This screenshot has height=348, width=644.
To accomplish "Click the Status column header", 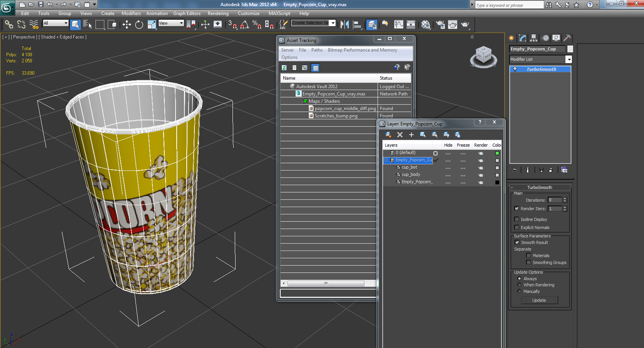I will coord(394,78).
